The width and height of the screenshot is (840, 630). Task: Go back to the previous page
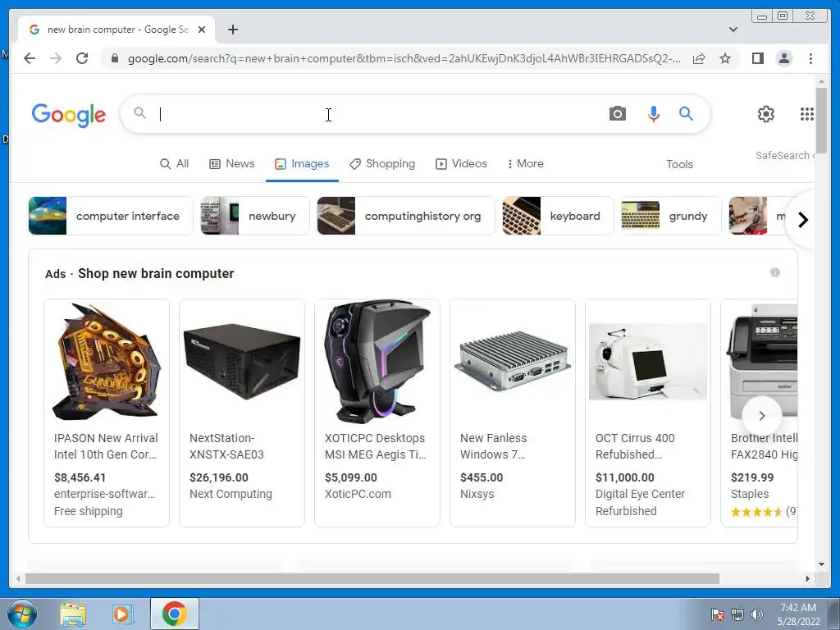(x=30, y=58)
